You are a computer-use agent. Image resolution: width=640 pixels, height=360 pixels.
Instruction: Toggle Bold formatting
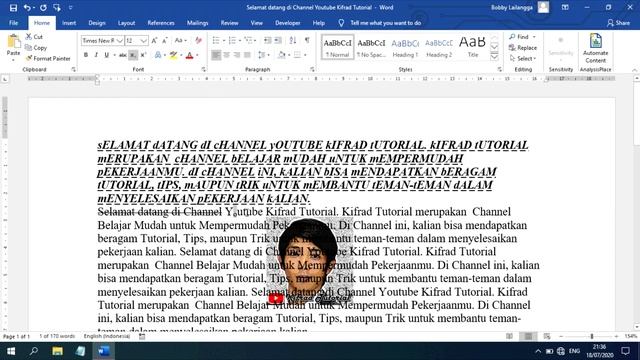pos(86,55)
